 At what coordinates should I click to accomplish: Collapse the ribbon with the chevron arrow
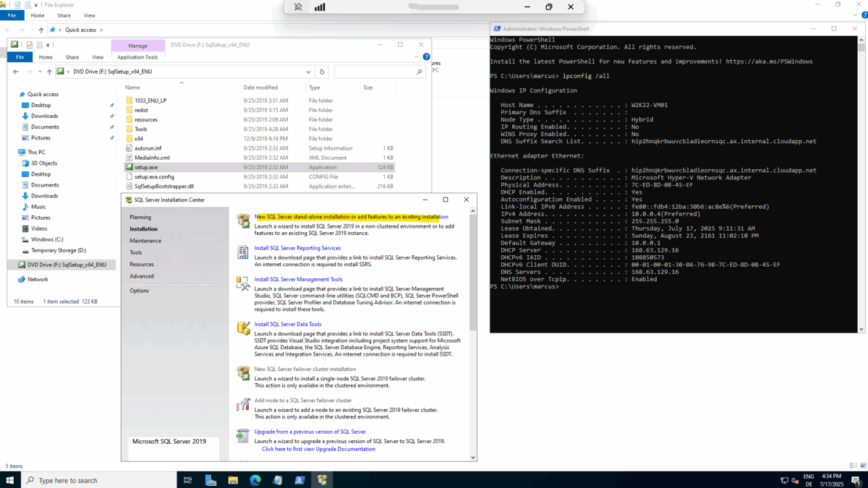point(415,56)
